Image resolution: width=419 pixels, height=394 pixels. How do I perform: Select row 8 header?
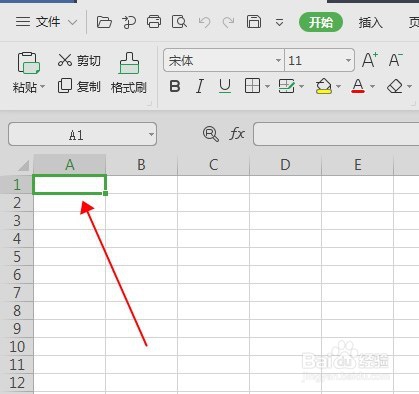point(17,311)
